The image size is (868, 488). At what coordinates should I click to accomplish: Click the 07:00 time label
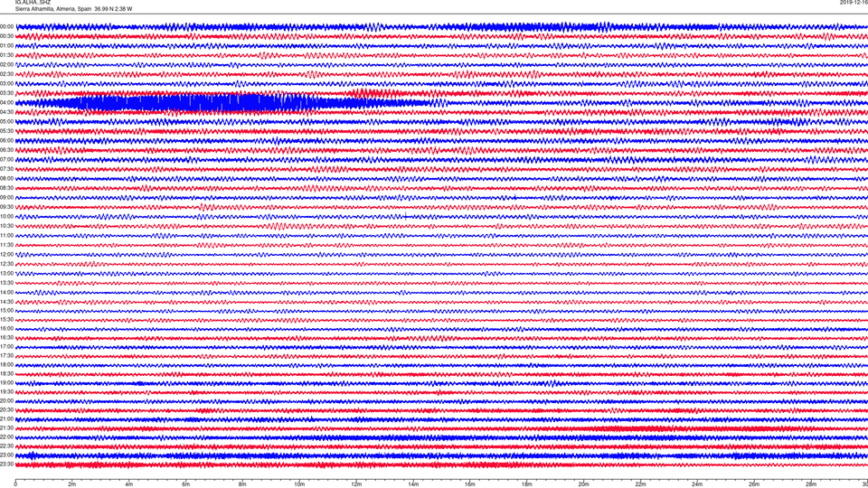pos(6,159)
